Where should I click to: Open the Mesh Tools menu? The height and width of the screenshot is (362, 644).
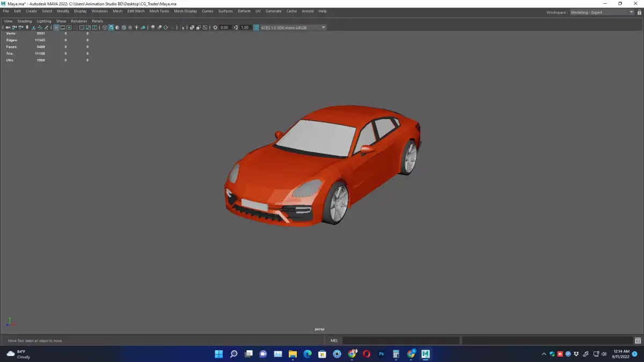click(159, 11)
